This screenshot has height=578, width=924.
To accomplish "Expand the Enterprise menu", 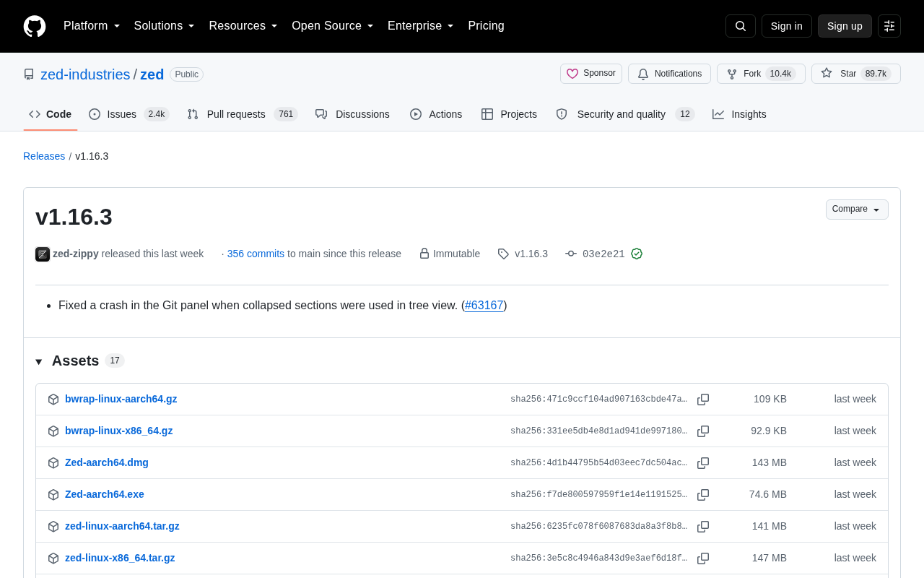I will tap(421, 26).
